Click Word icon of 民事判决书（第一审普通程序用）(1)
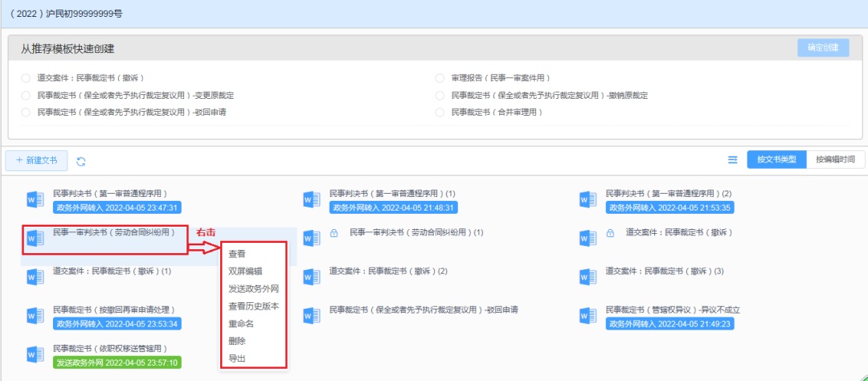 click(312, 200)
